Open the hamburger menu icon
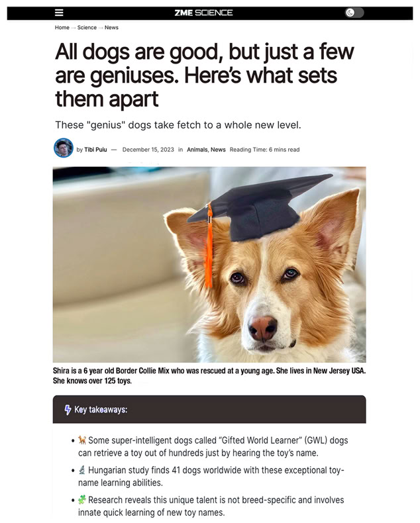This screenshot has width=420, height=523. pos(59,13)
